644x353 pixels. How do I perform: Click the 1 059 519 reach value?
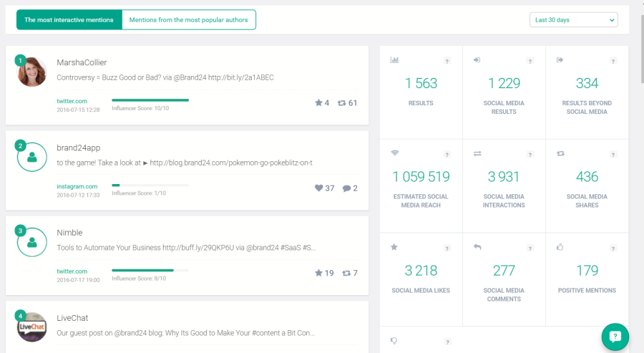coord(421,177)
